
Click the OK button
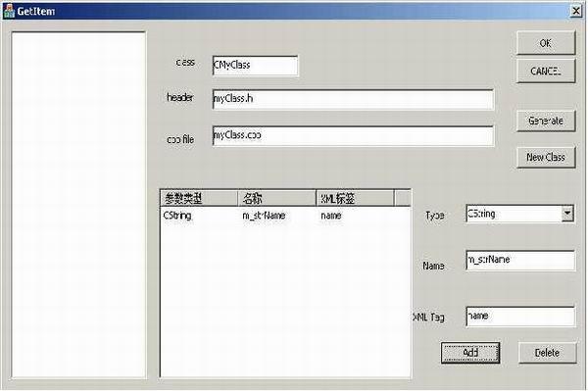[x=546, y=43]
